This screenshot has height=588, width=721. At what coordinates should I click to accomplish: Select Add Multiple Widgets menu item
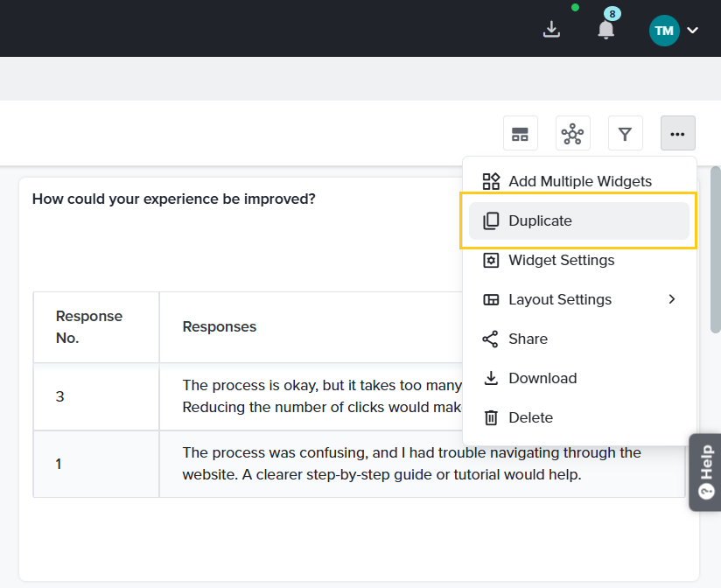579,181
